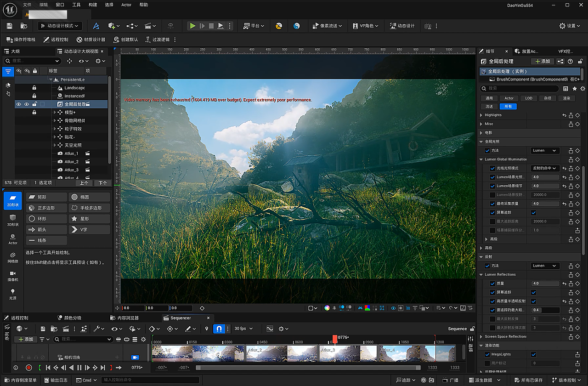Open the 光源 light category
The height and width of the screenshot is (386, 588).
pos(13,294)
